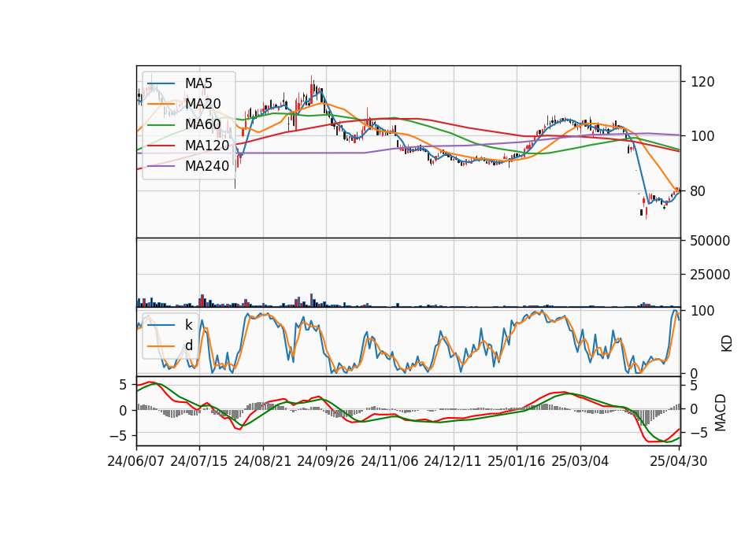756x543 pixels.
Task: Click the MA20 legend label
Action: [x=203, y=104]
